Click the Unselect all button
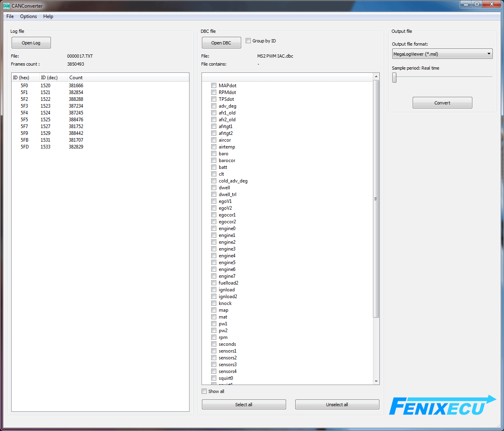 [x=337, y=405]
